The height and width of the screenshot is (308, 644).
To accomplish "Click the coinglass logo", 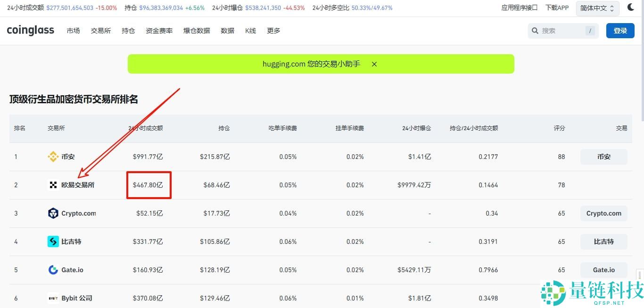I will tap(30, 30).
